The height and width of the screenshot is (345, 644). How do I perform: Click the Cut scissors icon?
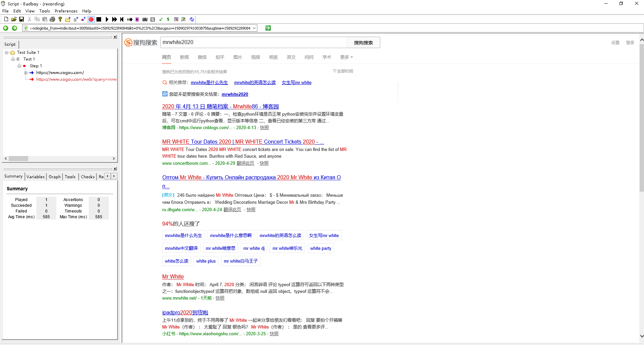29,20
